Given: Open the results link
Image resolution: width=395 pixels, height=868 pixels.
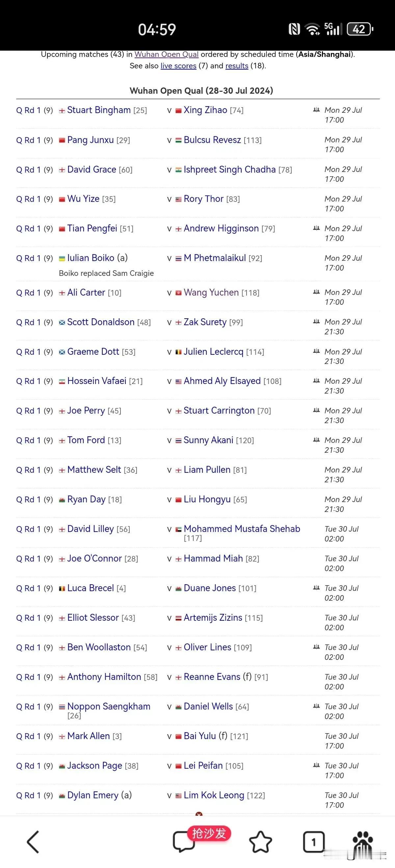Looking at the screenshot, I should click(237, 66).
